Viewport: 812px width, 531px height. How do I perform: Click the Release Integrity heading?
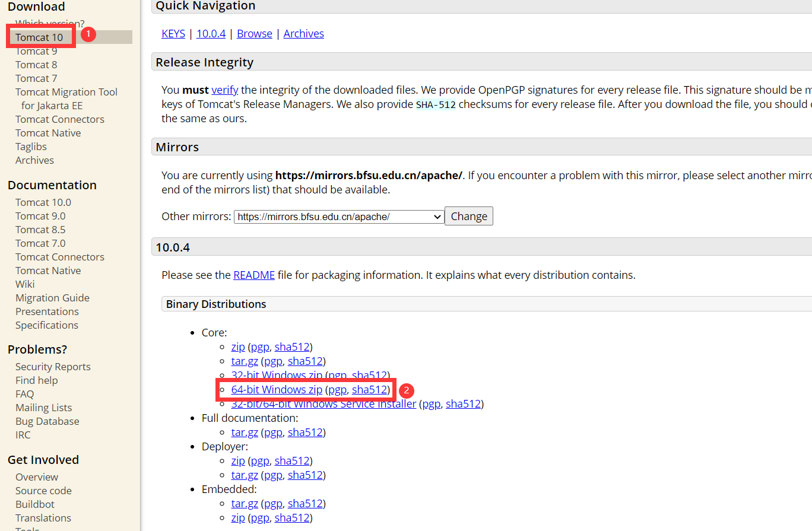(x=204, y=62)
